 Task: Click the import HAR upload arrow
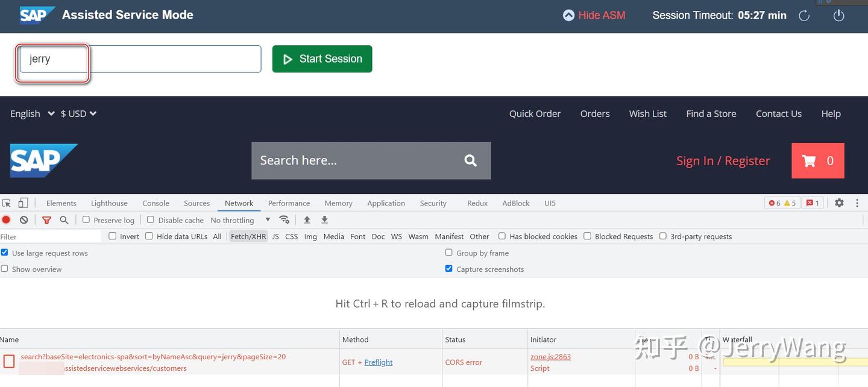(307, 220)
